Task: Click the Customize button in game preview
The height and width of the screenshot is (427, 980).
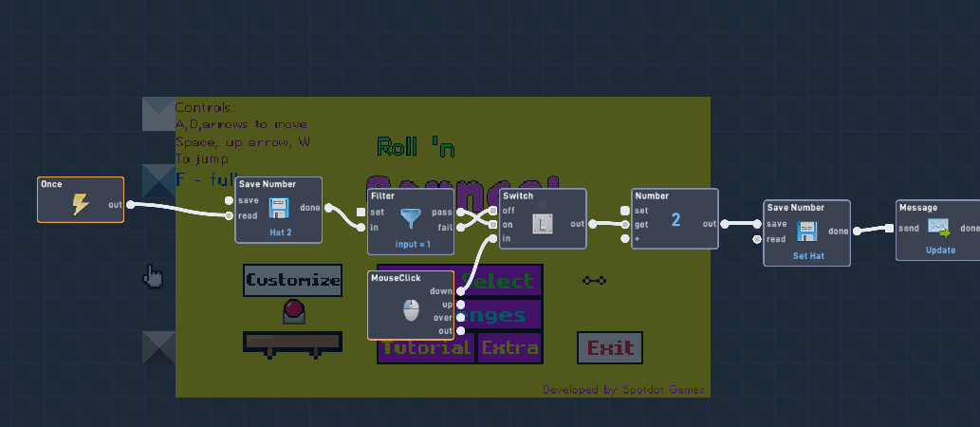Action: click(x=292, y=280)
